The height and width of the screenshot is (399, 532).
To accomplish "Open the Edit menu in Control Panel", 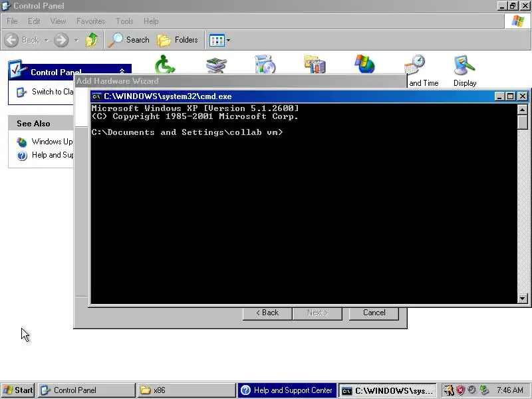I will pyautogui.click(x=34, y=21).
